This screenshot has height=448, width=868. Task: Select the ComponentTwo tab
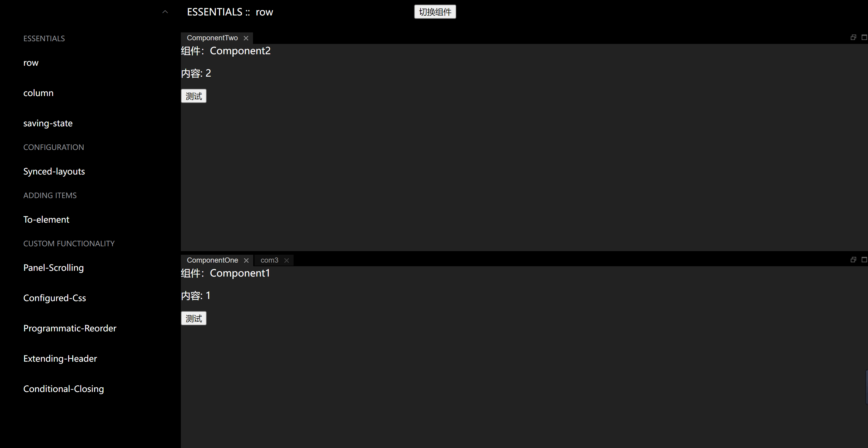[212, 38]
